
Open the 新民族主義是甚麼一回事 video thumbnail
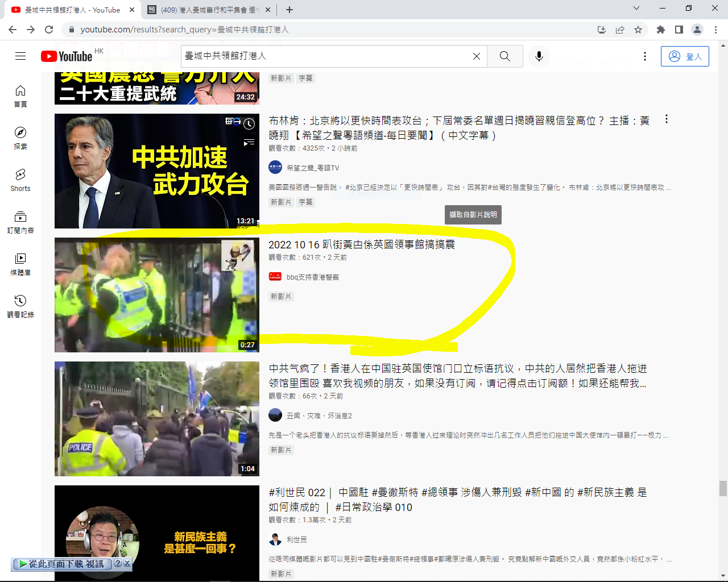[x=157, y=533]
